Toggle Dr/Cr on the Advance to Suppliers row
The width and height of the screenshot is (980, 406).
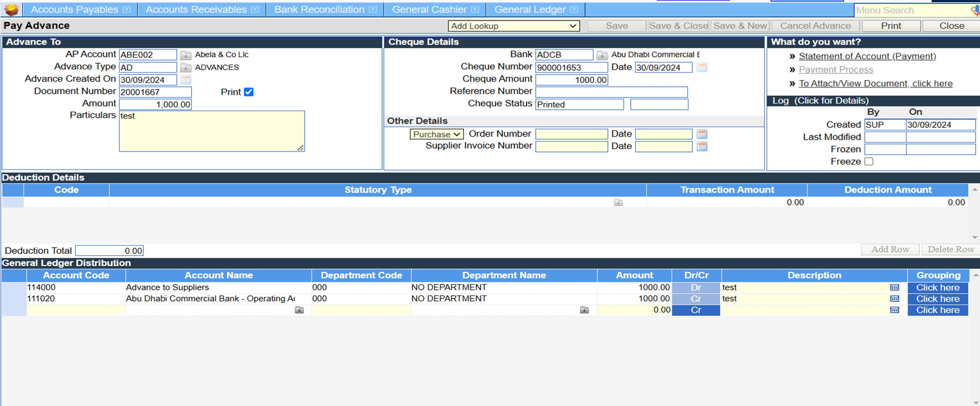696,287
